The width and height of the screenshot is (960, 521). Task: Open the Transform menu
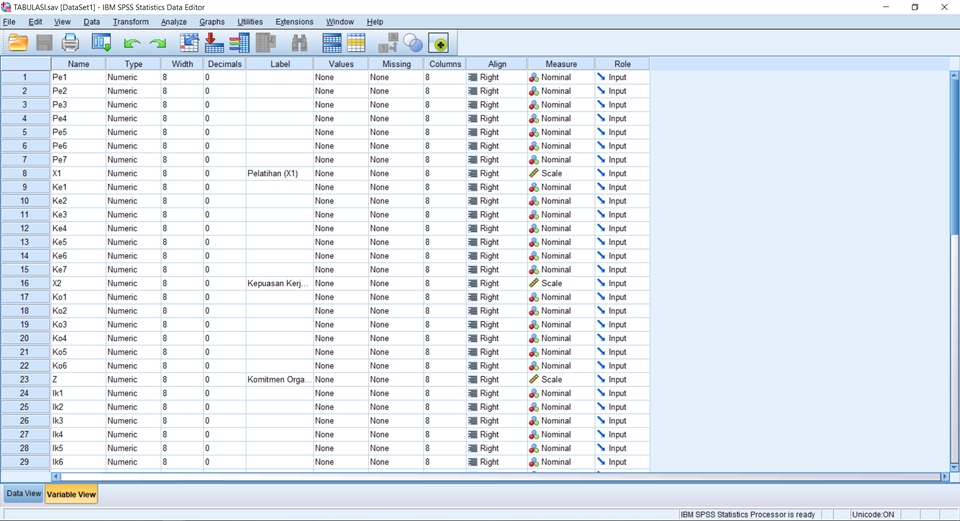point(130,21)
